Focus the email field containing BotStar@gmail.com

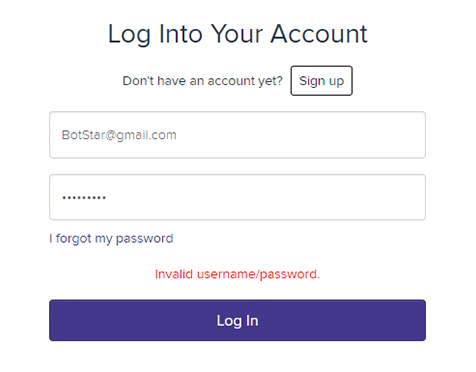[x=237, y=135]
